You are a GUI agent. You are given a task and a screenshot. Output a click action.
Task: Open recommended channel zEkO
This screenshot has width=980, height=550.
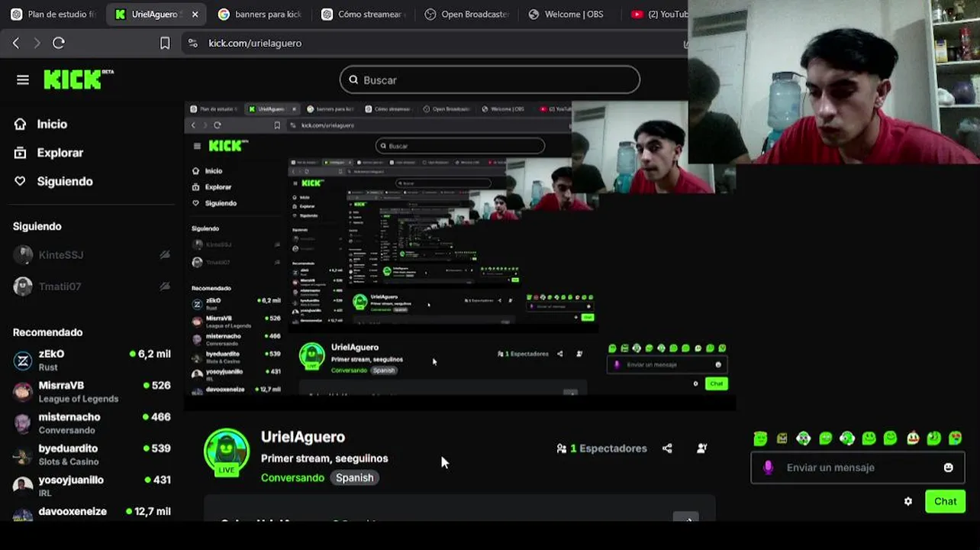point(92,361)
